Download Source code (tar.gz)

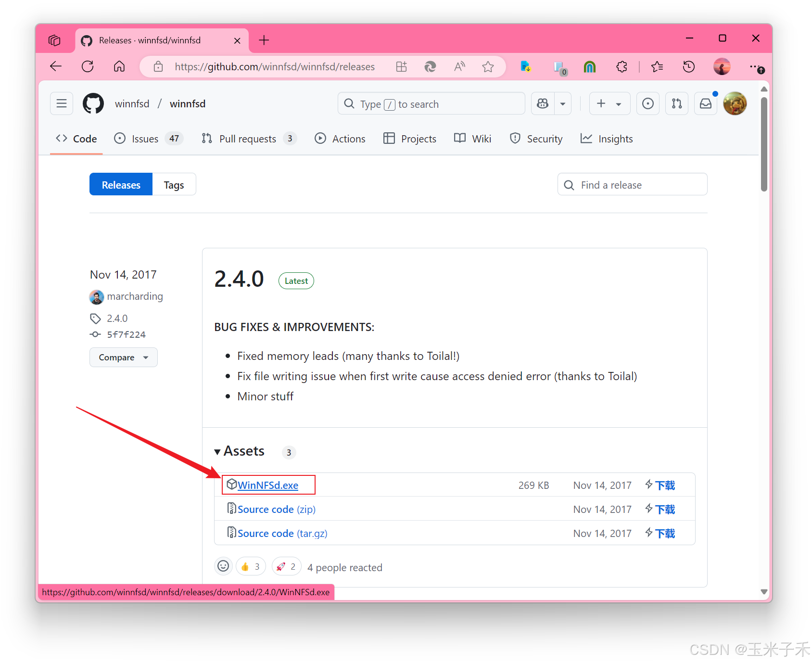pos(282,534)
